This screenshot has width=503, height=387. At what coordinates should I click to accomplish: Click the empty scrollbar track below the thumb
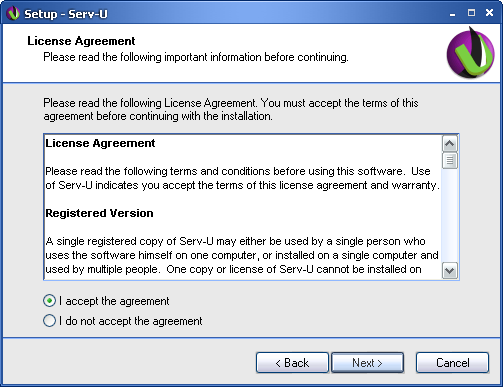449,216
